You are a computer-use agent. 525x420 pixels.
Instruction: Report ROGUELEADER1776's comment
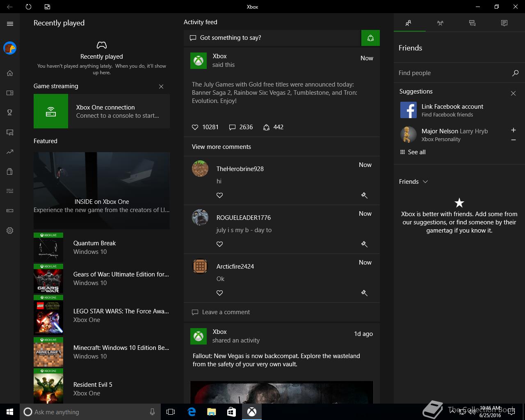364,244
